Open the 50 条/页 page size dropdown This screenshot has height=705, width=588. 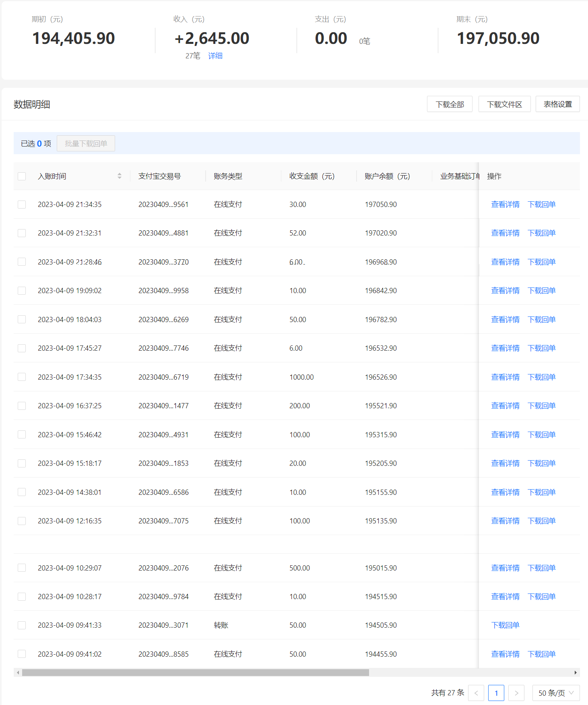556,693
